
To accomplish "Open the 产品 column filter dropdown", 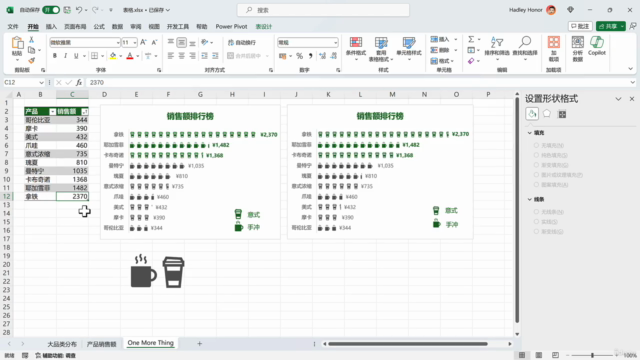I will [x=52, y=111].
